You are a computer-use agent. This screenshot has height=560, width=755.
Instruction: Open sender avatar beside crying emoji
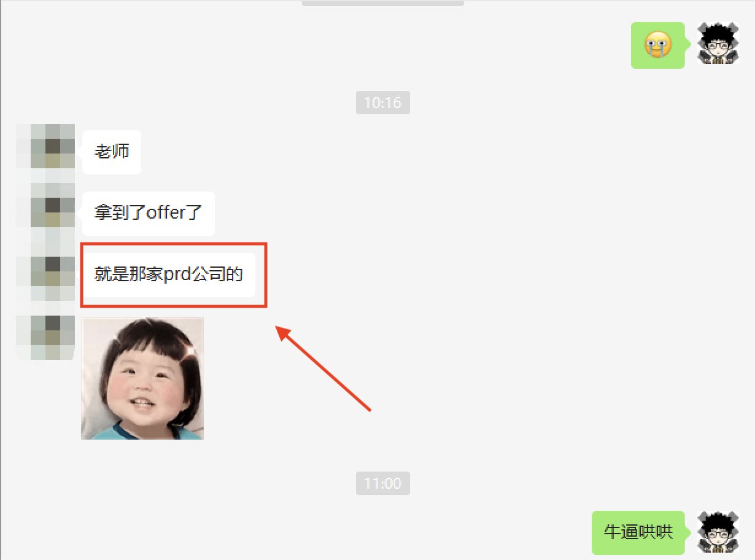[718, 43]
